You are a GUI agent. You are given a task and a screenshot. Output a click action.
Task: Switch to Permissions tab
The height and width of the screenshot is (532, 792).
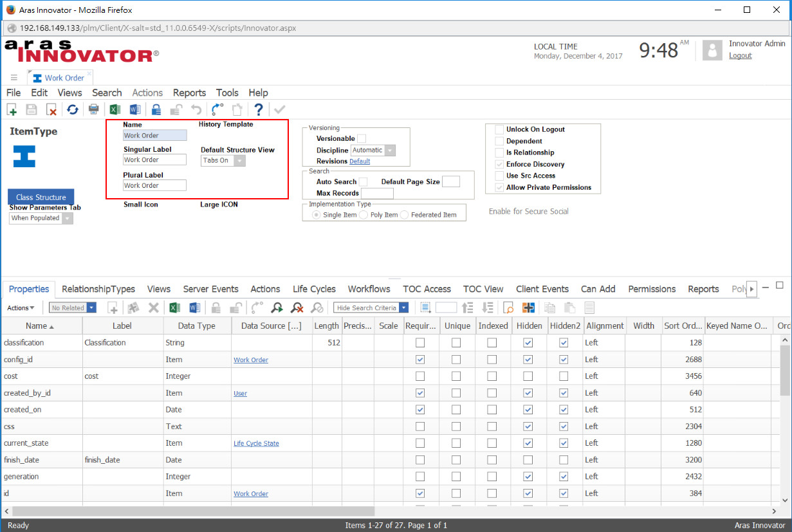(652, 289)
